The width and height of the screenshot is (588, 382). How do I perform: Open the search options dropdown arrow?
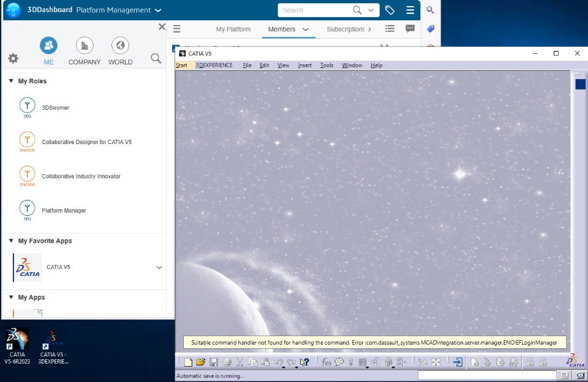pyautogui.click(x=371, y=10)
